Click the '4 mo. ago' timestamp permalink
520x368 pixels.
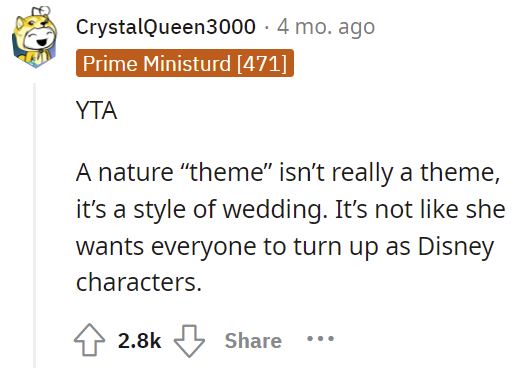(326, 27)
